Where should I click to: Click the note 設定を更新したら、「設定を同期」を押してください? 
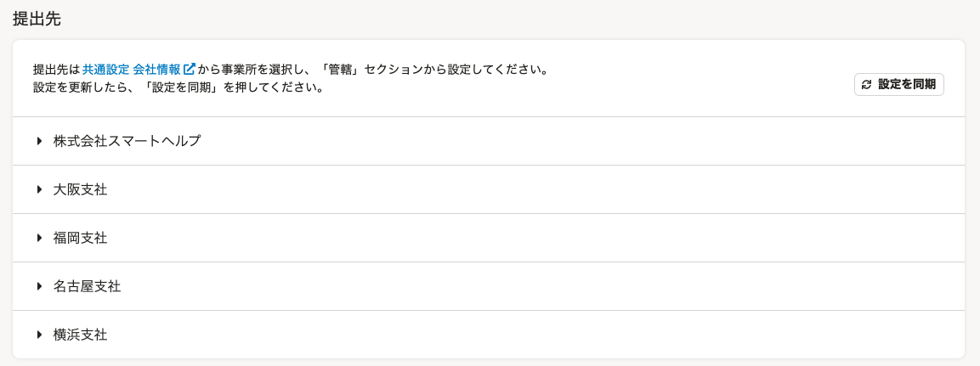point(178,87)
